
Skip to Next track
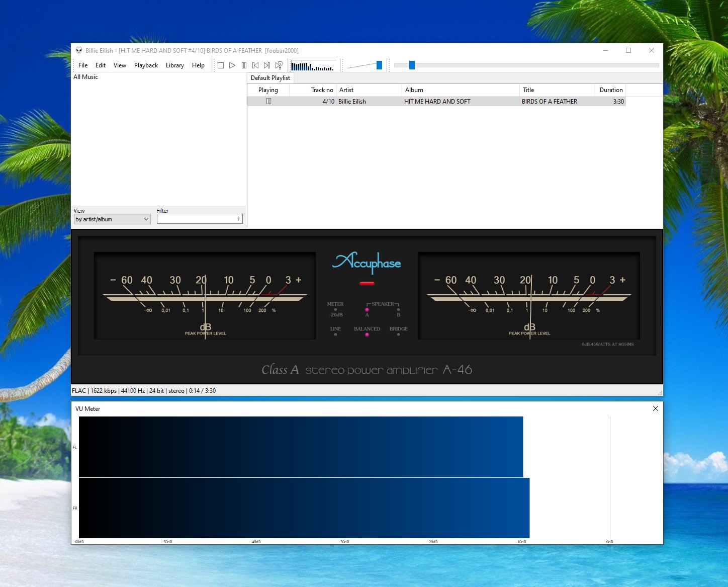pos(267,65)
